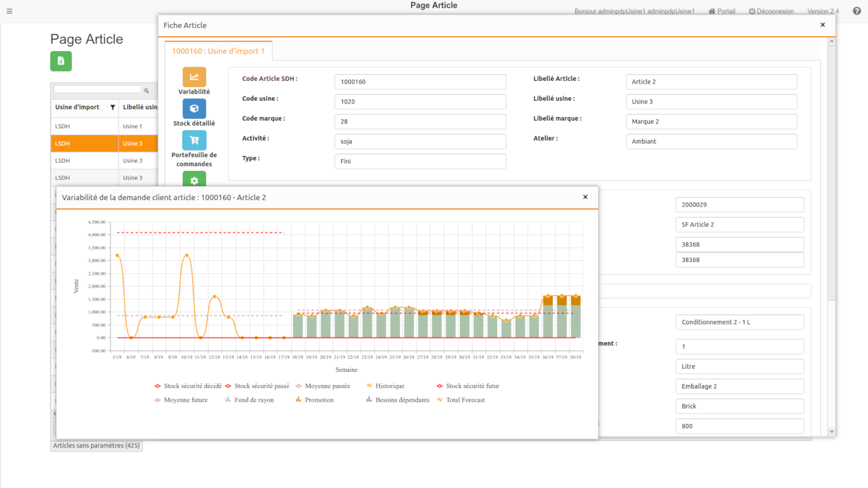Click the Litre unit field
Viewport: 868px width, 488px height.
(740, 366)
